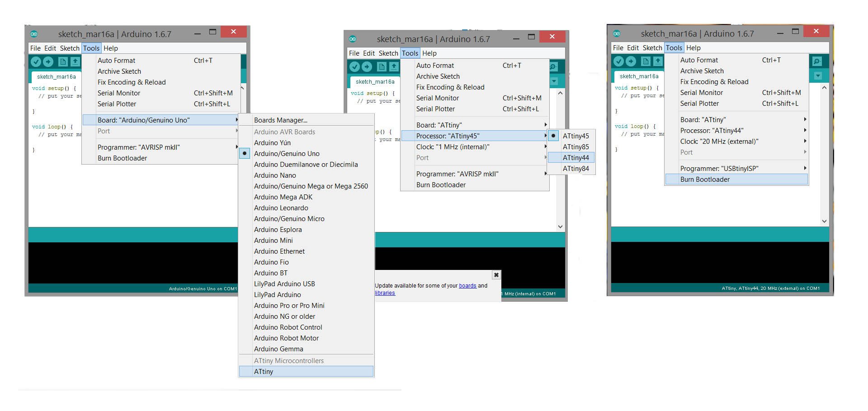The width and height of the screenshot is (868, 411).
Task: Select Fix Encoding & Reload in left window
Action: [160, 82]
